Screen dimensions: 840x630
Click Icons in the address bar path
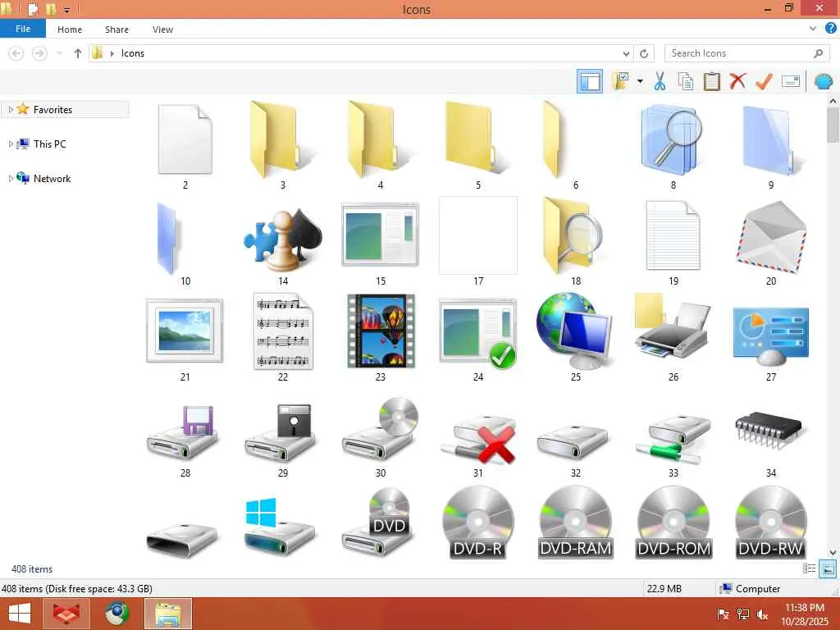pyautogui.click(x=132, y=53)
